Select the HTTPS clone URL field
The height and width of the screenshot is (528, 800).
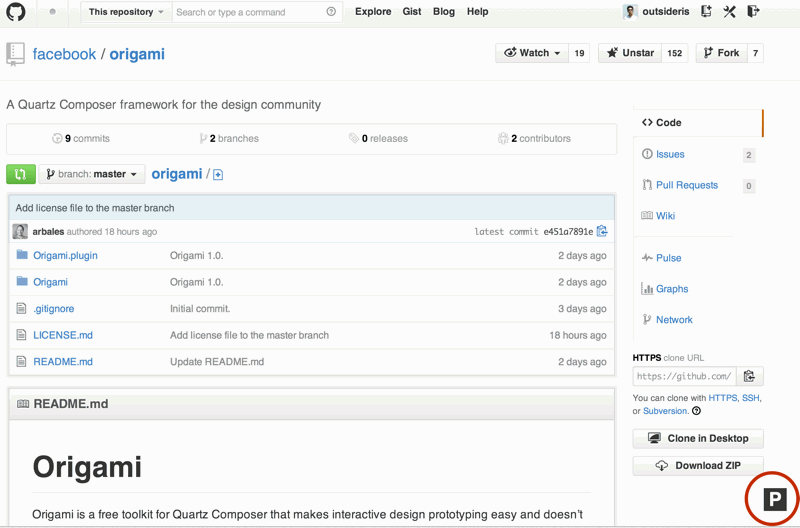click(x=684, y=376)
